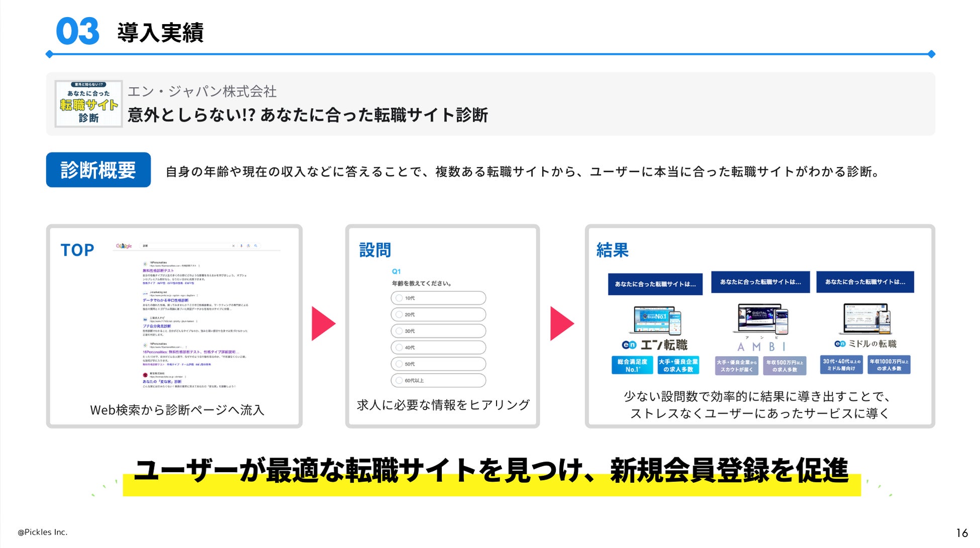Click the microphone voice search icon
980x548 pixels.
241,246
